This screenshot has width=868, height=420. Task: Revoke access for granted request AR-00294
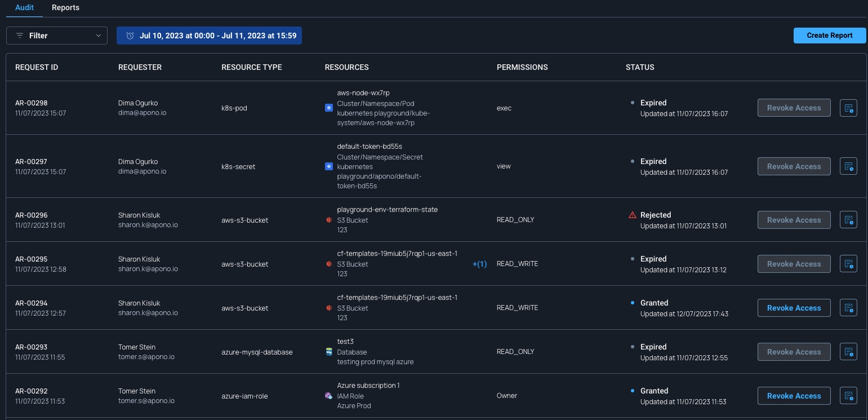point(794,308)
